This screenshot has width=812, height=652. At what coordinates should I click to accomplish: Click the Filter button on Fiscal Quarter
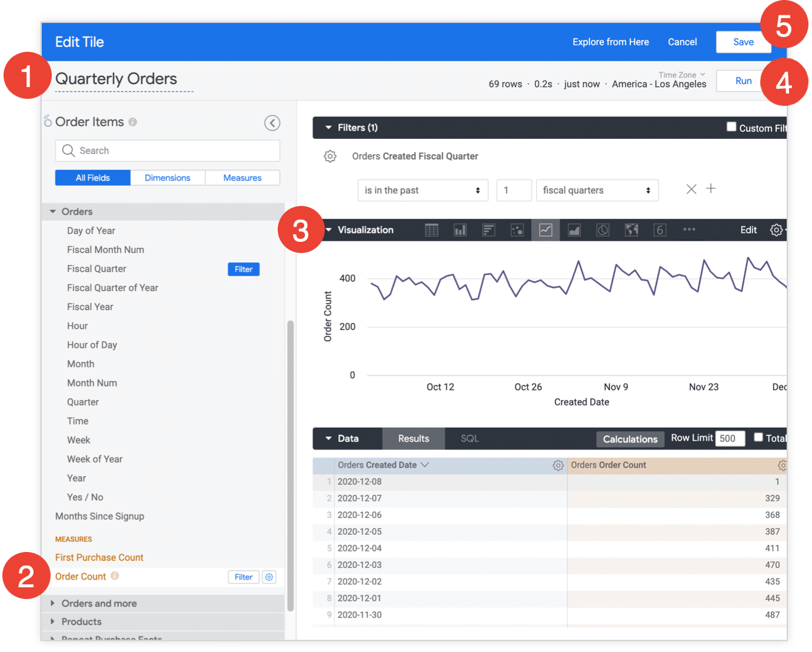(244, 269)
